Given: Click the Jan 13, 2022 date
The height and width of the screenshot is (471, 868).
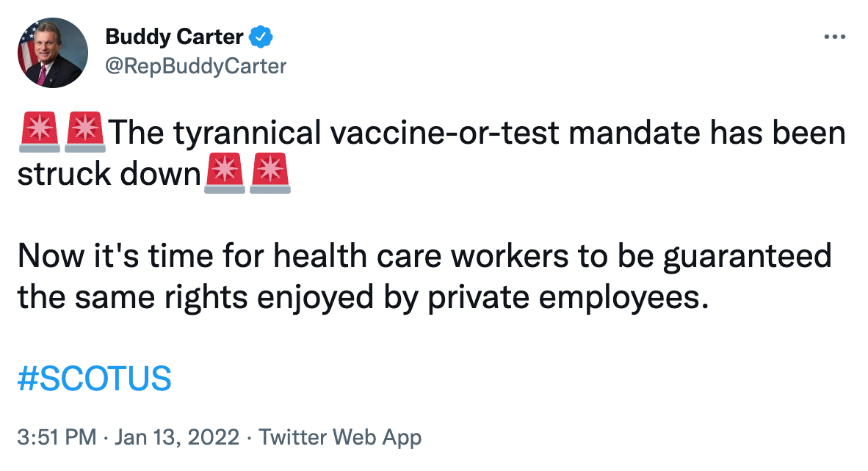Looking at the screenshot, I should click(x=178, y=438).
